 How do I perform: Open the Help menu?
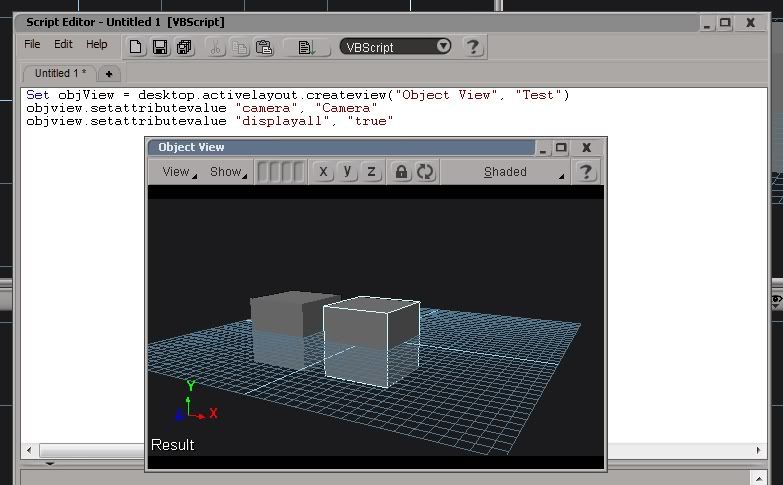(96, 44)
